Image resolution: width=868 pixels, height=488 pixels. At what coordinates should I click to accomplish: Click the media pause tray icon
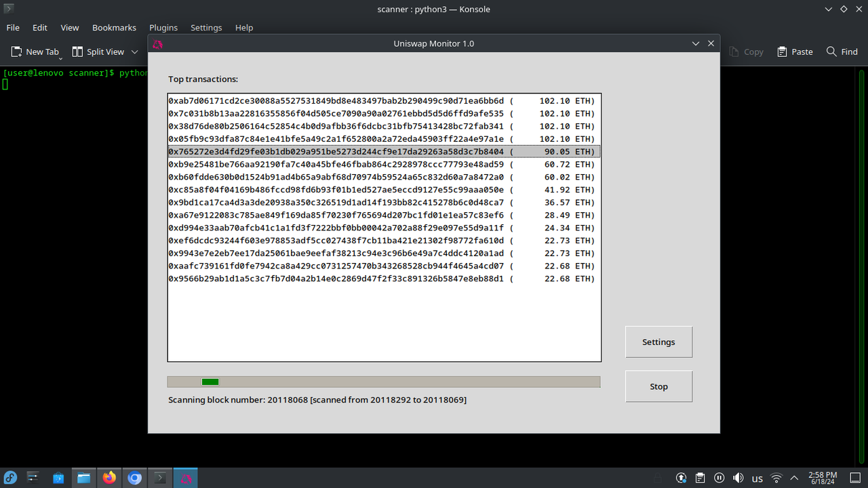click(x=719, y=478)
